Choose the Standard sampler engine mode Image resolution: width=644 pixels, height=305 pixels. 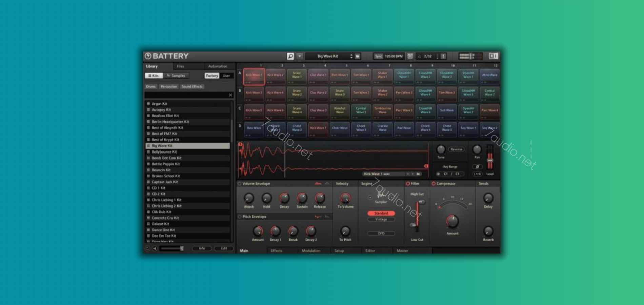(381, 213)
